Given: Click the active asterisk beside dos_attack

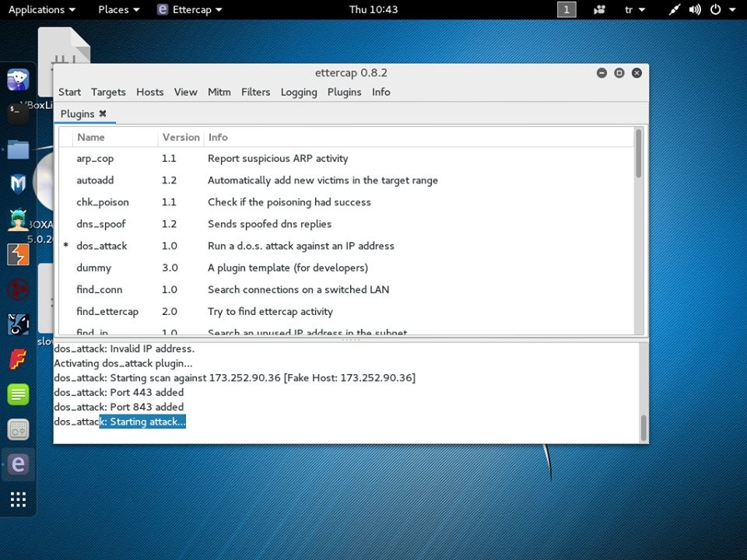Looking at the screenshot, I should (x=65, y=245).
